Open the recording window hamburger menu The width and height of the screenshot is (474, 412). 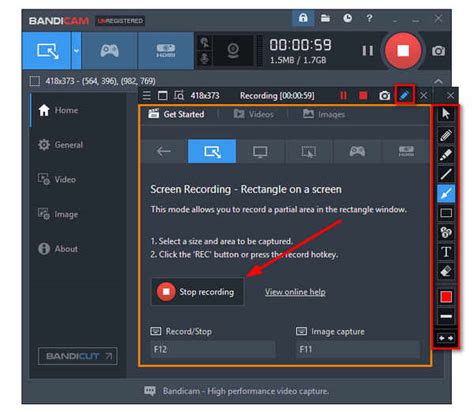[147, 96]
